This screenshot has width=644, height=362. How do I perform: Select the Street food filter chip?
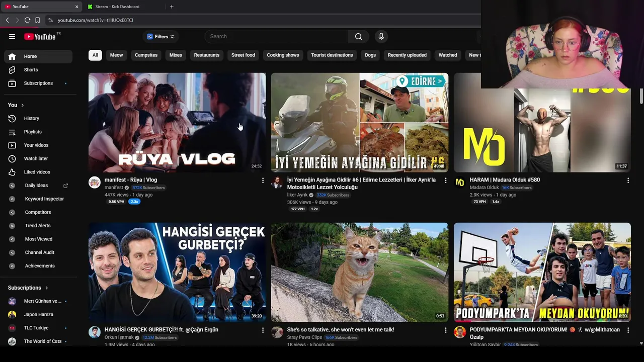pos(243,55)
